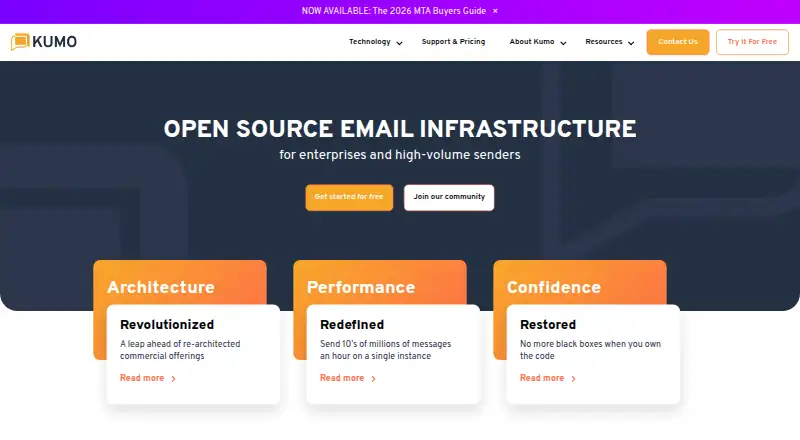Click 'A leap ahead of re-architected' description

point(180,350)
